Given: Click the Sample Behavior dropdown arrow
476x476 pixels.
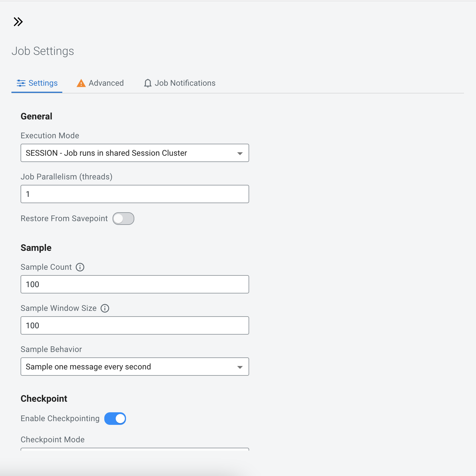Looking at the screenshot, I should click(240, 367).
